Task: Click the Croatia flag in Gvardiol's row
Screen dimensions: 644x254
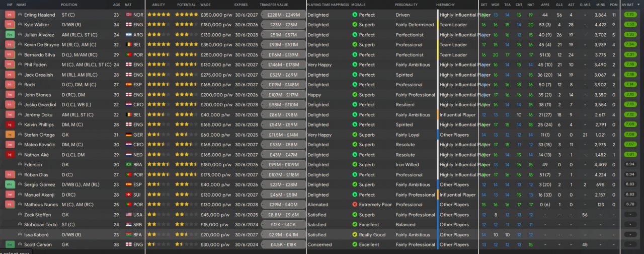Action: 128,105
